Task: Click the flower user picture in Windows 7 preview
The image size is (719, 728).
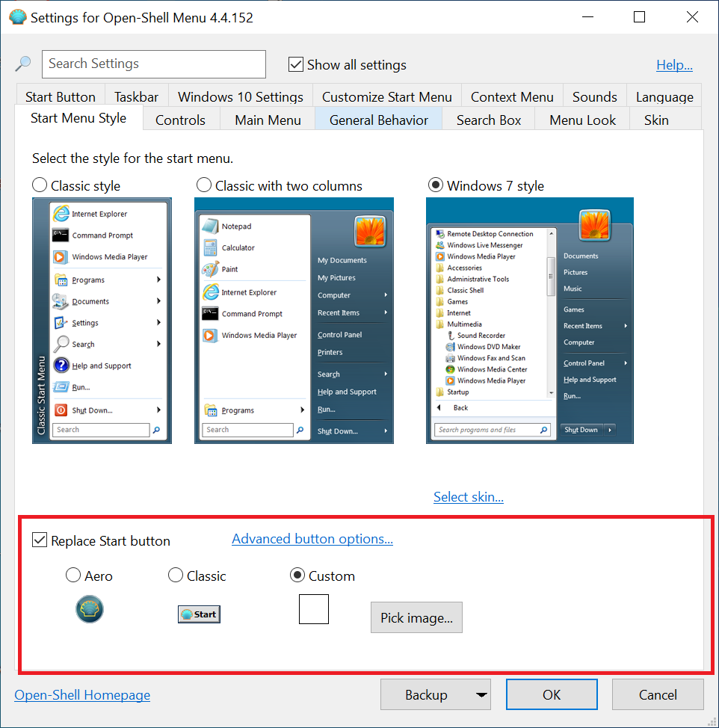Action: pos(595,225)
